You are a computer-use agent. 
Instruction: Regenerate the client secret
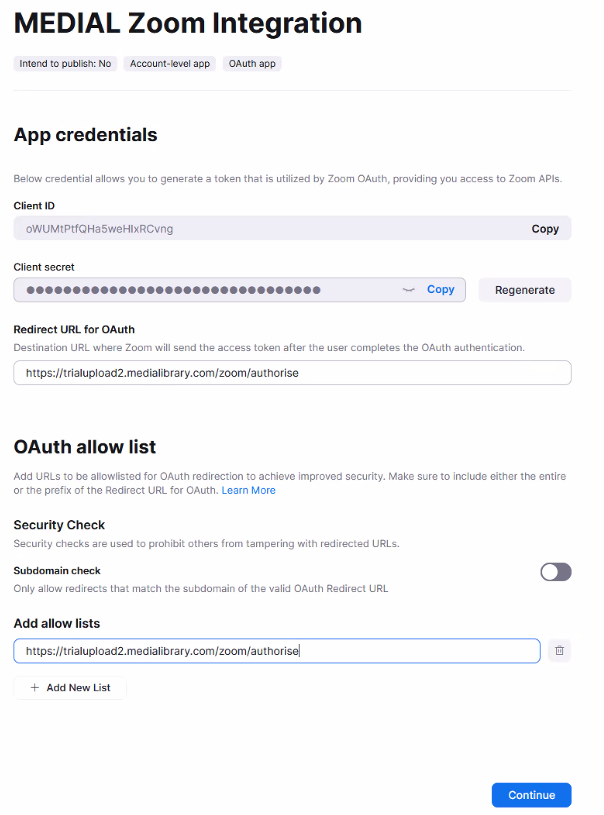(525, 290)
